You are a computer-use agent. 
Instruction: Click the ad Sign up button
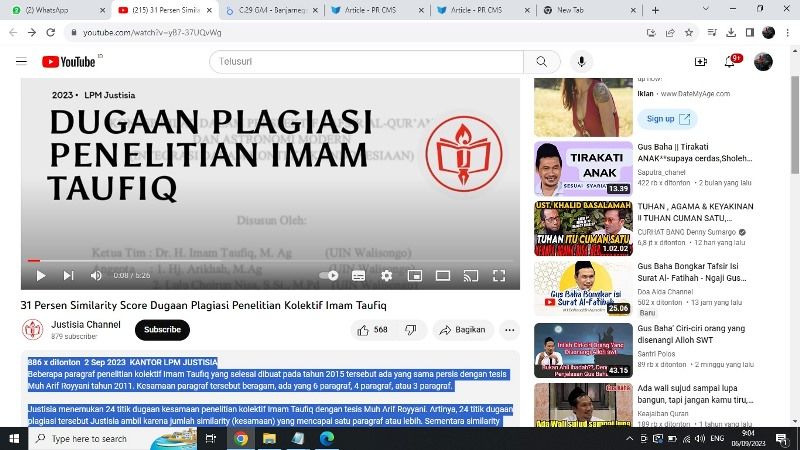[x=667, y=119]
